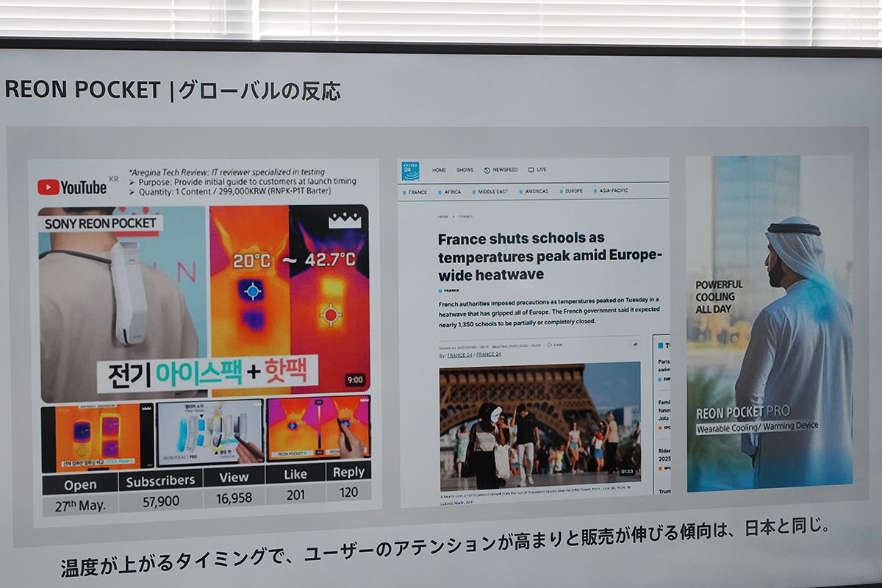The height and width of the screenshot is (588, 882).
Task: Click the orange thermal camera small thumbnail
Action: (x=97, y=437)
